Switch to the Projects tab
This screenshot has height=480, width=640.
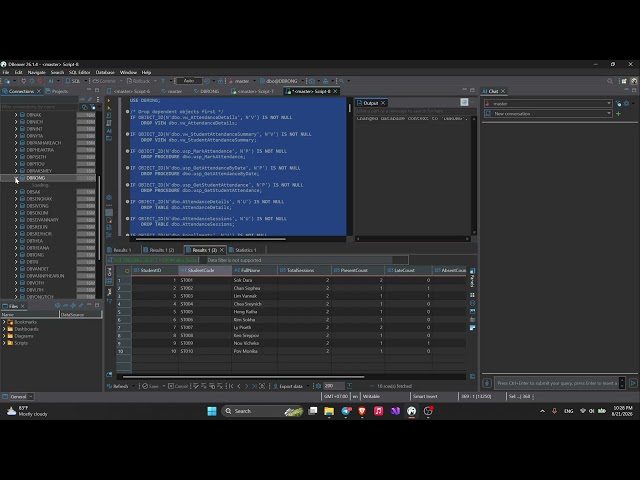57,91
